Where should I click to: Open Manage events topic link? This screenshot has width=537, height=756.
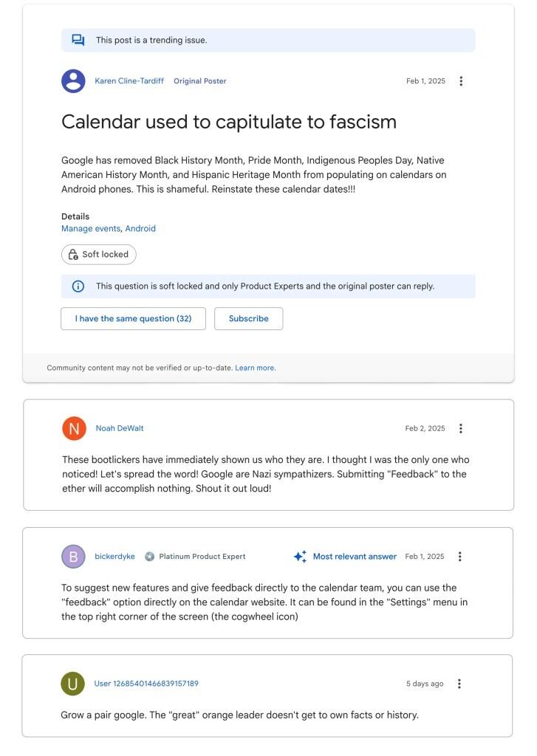tap(91, 229)
